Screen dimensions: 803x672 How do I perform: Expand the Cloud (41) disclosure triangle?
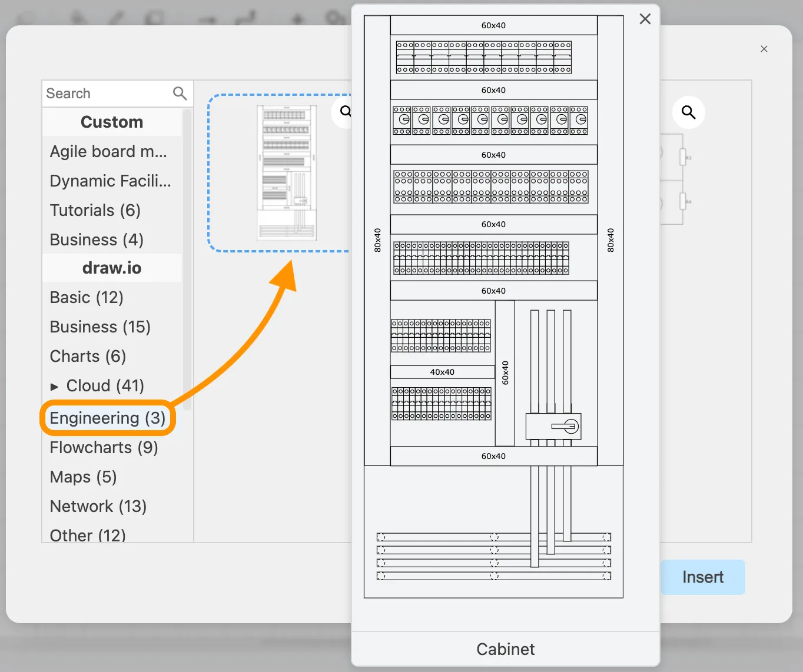[x=54, y=387]
